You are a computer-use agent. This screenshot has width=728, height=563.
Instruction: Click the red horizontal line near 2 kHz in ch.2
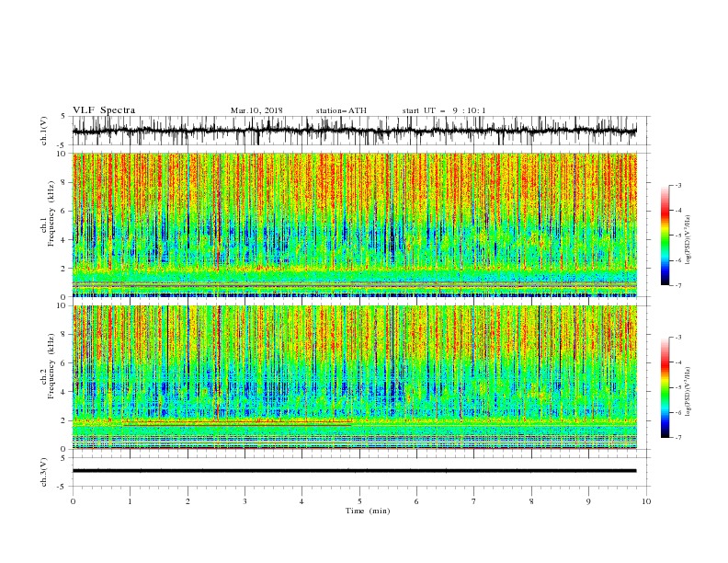237,421
